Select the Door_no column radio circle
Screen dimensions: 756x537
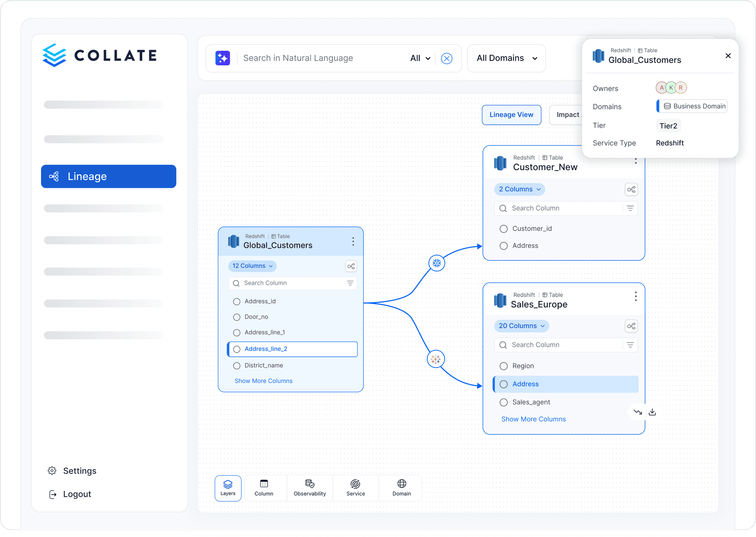tap(237, 317)
